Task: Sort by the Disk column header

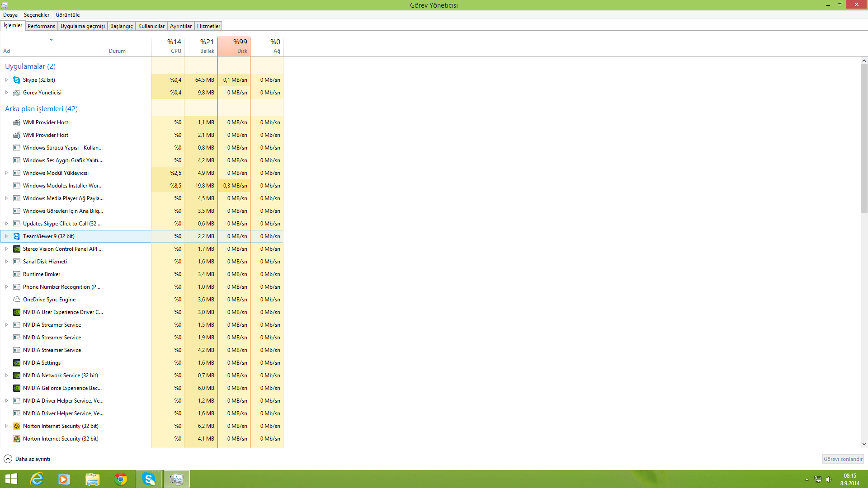Action: tap(234, 46)
